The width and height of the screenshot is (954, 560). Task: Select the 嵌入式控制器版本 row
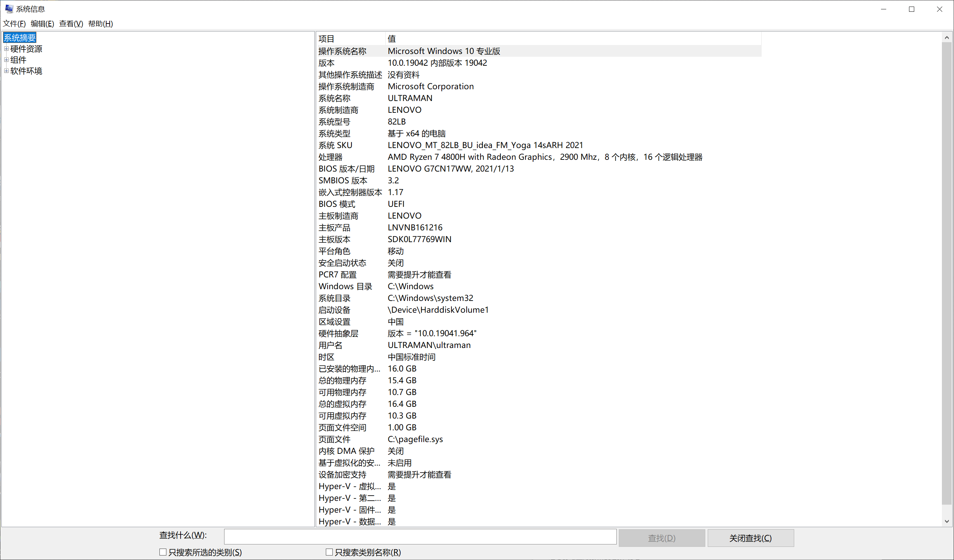(x=539, y=192)
